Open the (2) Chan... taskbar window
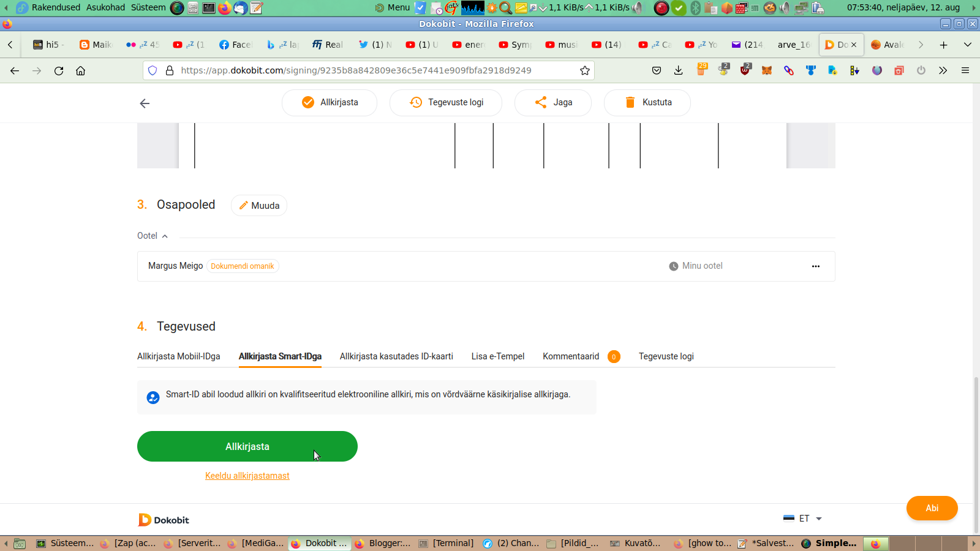Image resolution: width=980 pixels, height=551 pixels. (x=511, y=543)
